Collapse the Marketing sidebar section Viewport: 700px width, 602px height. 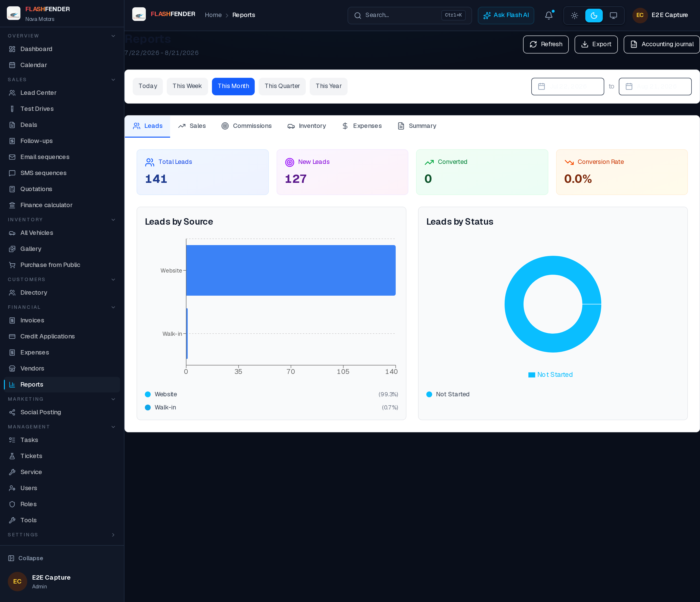click(113, 399)
